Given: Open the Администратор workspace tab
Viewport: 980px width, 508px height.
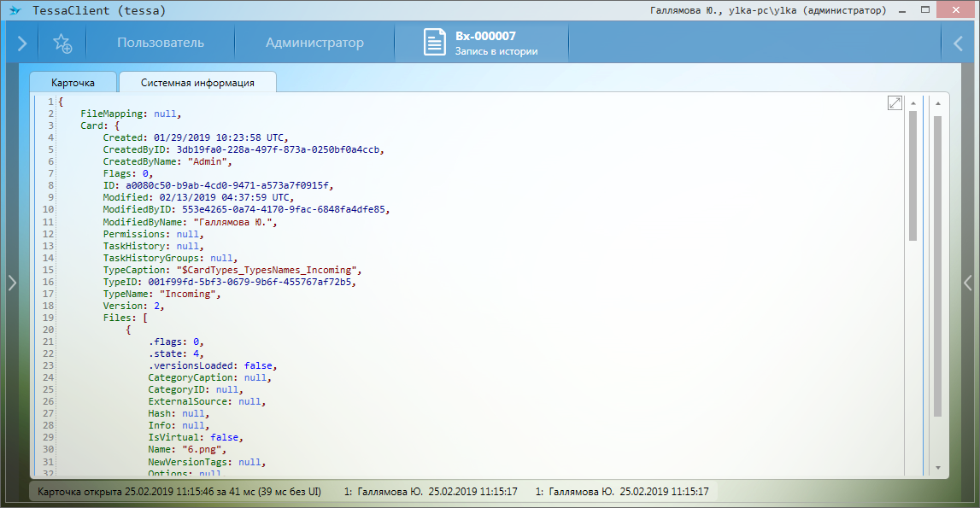Looking at the screenshot, I should coord(314,43).
